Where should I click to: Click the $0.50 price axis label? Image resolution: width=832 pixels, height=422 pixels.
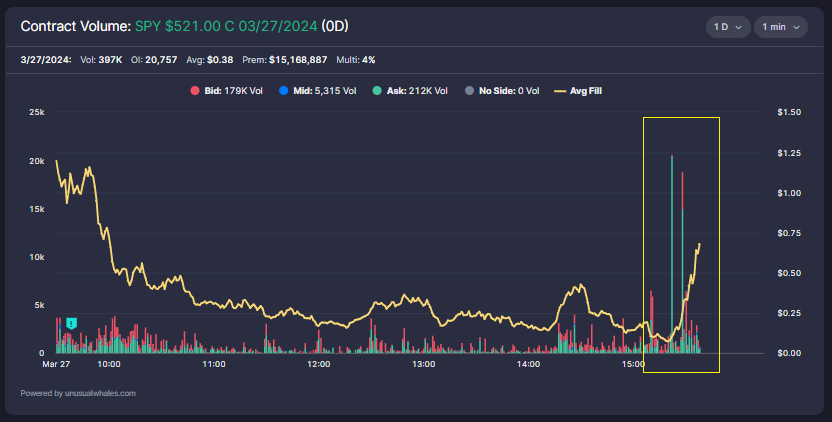789,273
